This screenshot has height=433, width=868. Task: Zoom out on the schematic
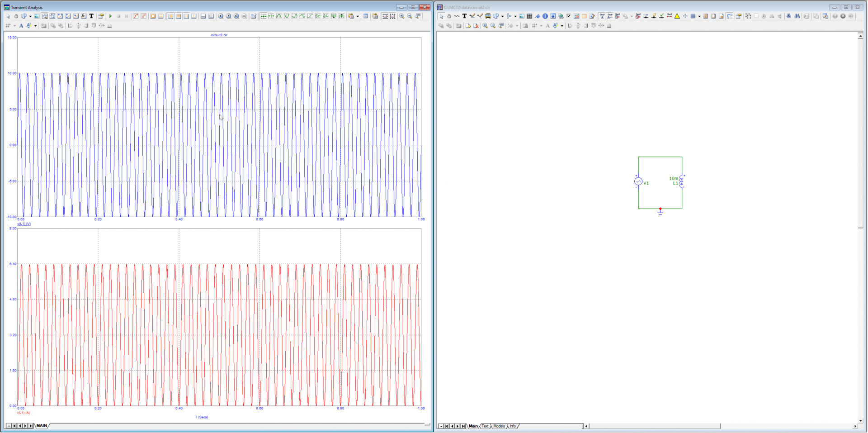[493, 26]
